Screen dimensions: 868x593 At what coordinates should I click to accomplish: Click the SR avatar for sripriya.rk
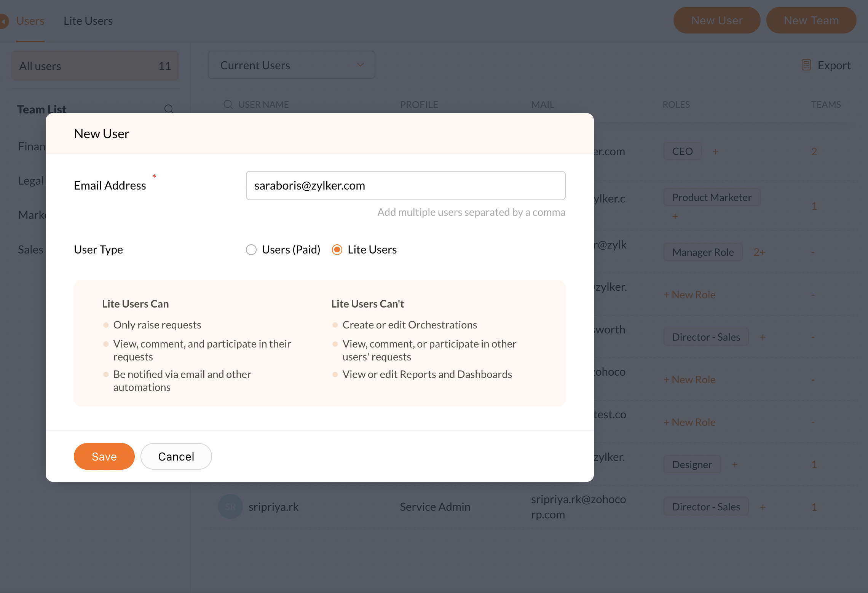(x=230, y=507)
